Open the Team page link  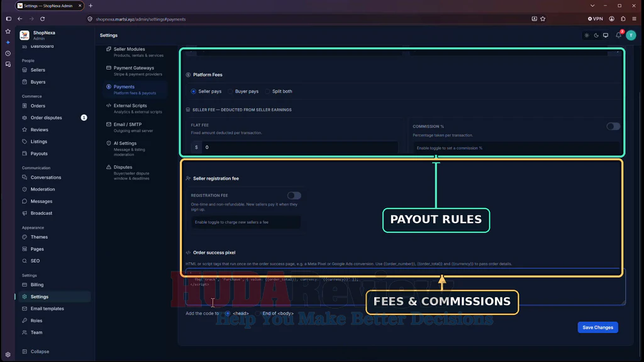36,332
